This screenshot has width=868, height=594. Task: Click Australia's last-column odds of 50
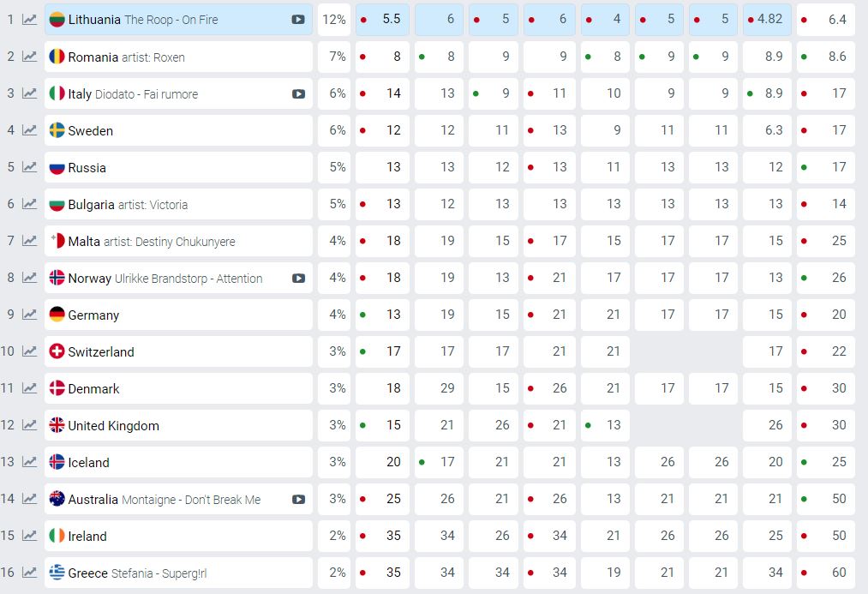[x=825, y=499]
